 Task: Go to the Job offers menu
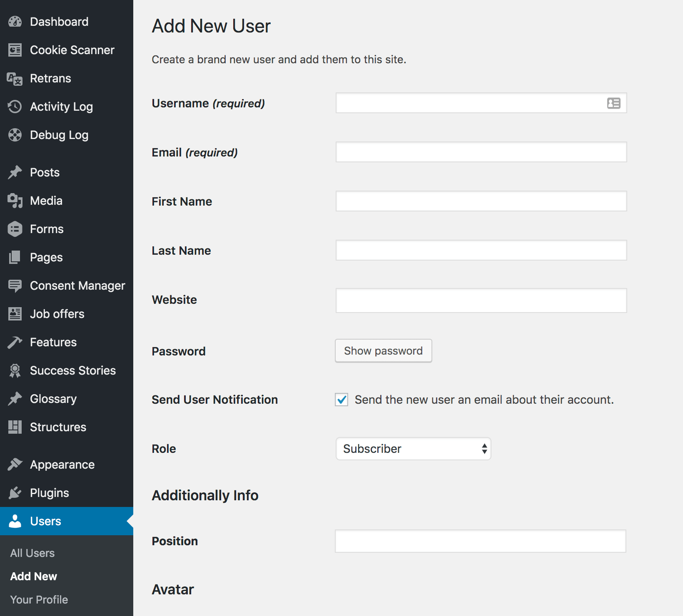click(57, 314)
